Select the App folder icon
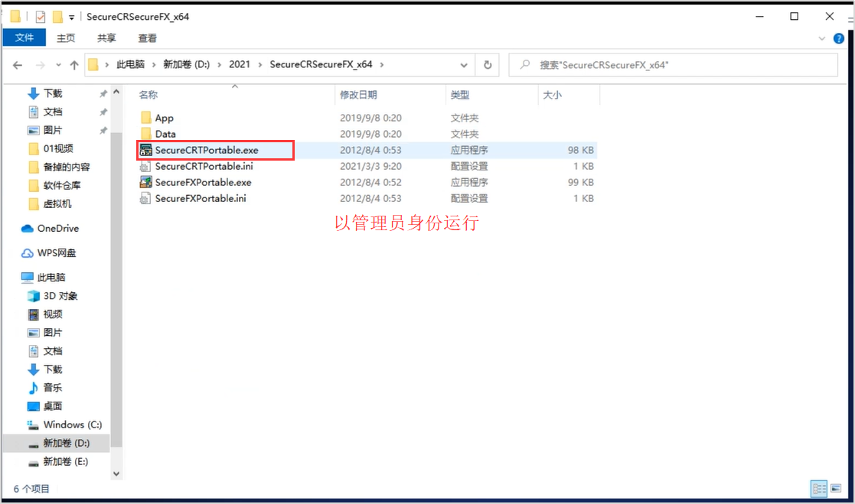Screen dimensions: 855x504 coord(145,118)
